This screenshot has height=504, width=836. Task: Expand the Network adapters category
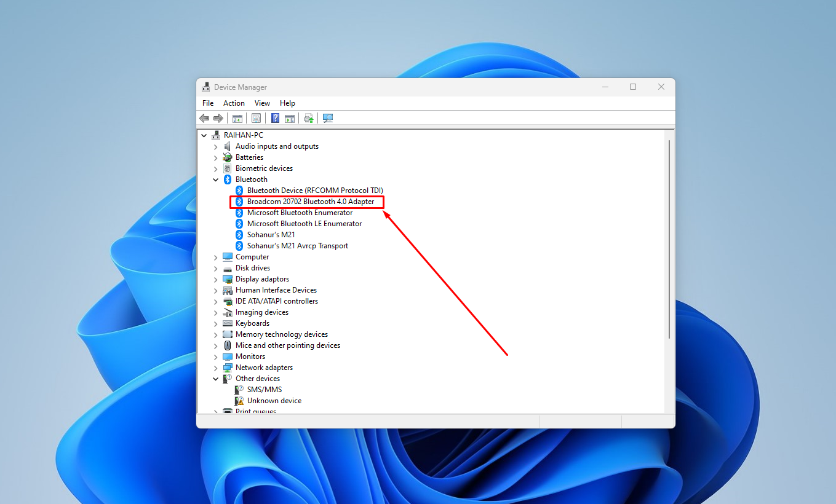point(215,368)
